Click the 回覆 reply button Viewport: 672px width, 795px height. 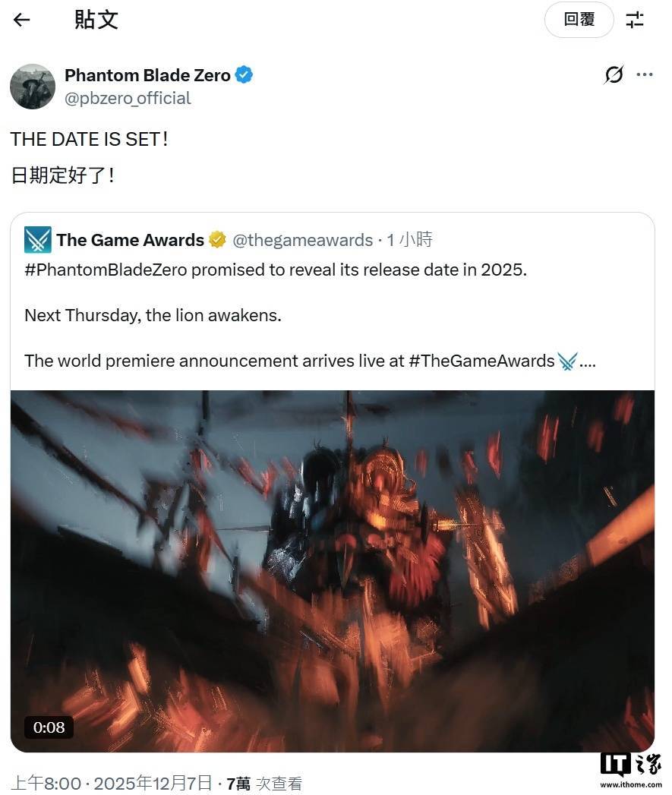point(579,20)
